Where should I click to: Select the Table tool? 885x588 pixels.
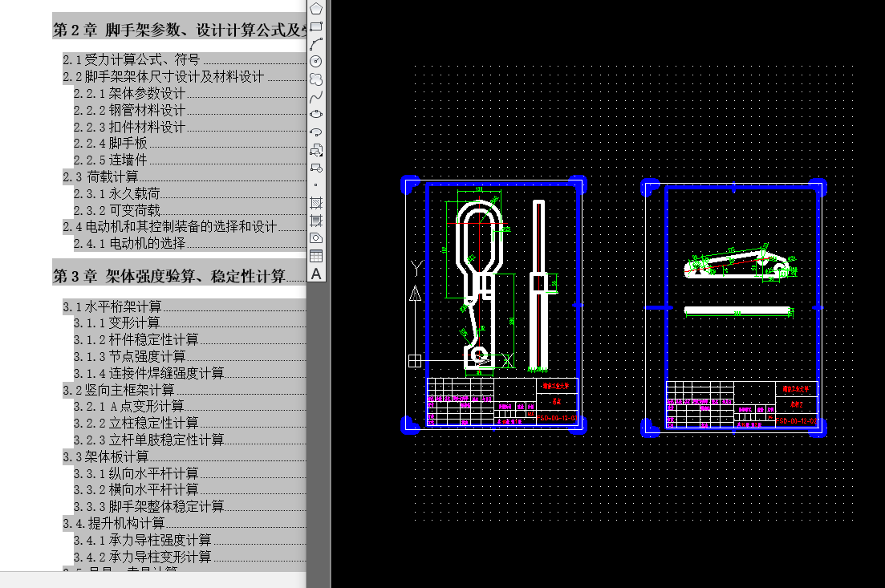click(316, 253)
